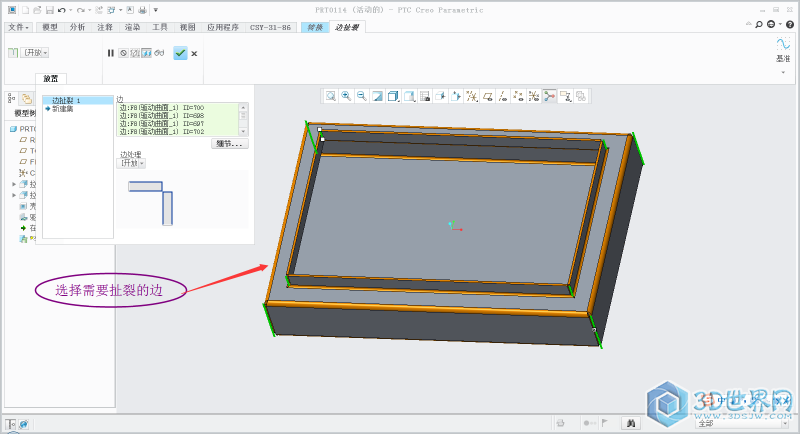800x434 pixels.
Task: Switch to the 渲染 ribbon tab
Action: pyautogui.click(x=133, y=27)
